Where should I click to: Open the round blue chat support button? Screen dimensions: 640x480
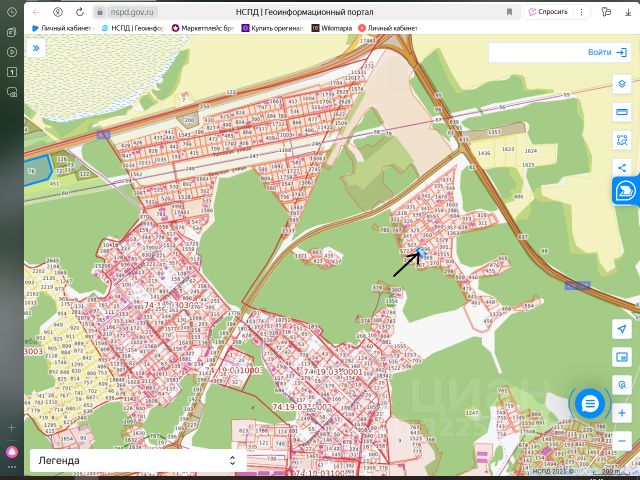[590, 404]
